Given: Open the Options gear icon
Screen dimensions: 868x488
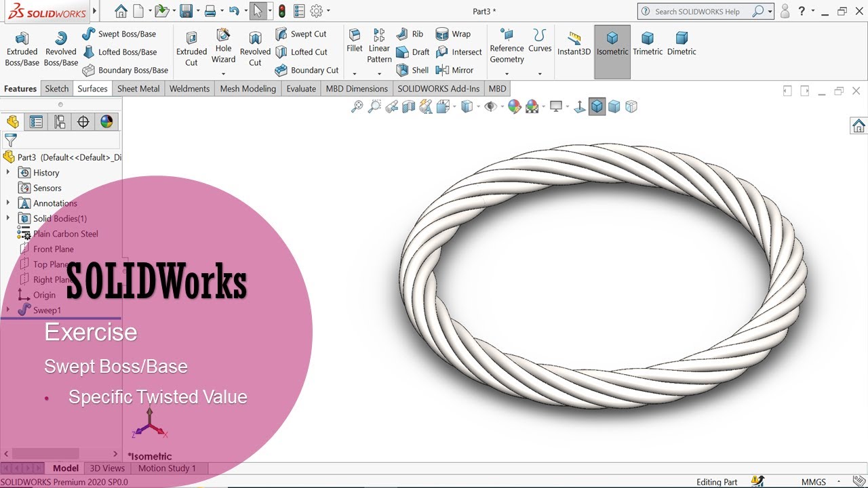Looking at the screenshot, I should pos(316,11).
